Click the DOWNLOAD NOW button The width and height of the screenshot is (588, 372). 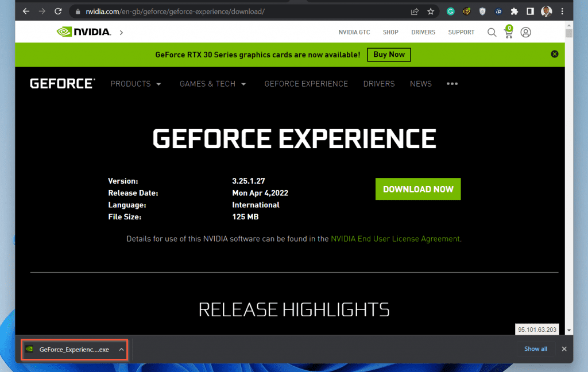pos(418,189)
